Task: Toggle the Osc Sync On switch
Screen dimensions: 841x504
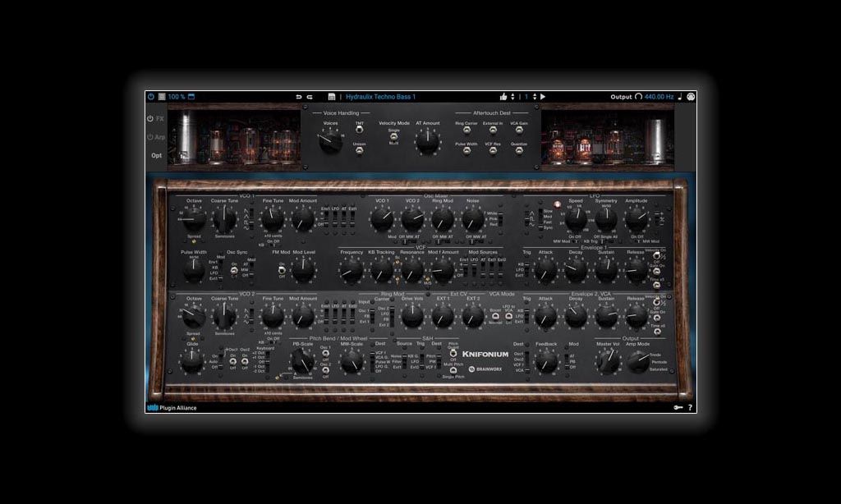Action: click(234, 270)
